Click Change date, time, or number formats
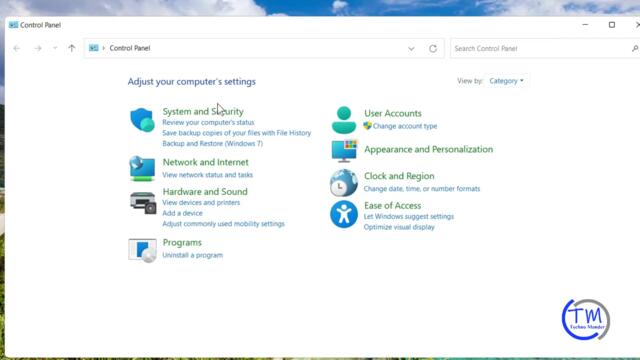Image resolution: width=640 pixels, height=360 pixels. (422, 189)
